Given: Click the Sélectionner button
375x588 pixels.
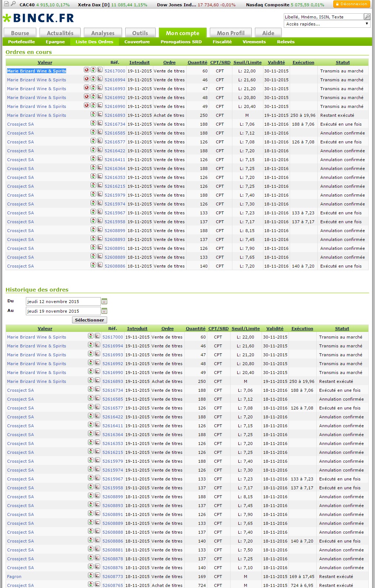Looking at the screenshot, I should (x=89, y=320).
